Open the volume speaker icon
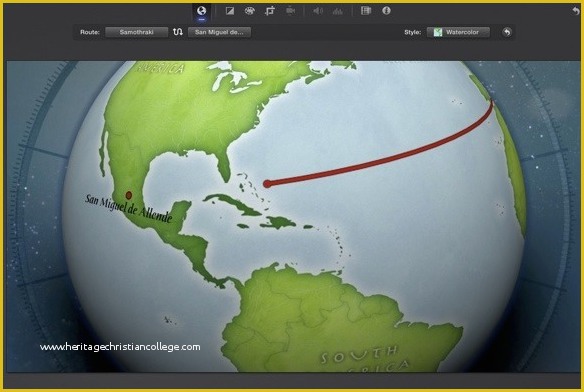The image size is (584, 392). (318, 11)
